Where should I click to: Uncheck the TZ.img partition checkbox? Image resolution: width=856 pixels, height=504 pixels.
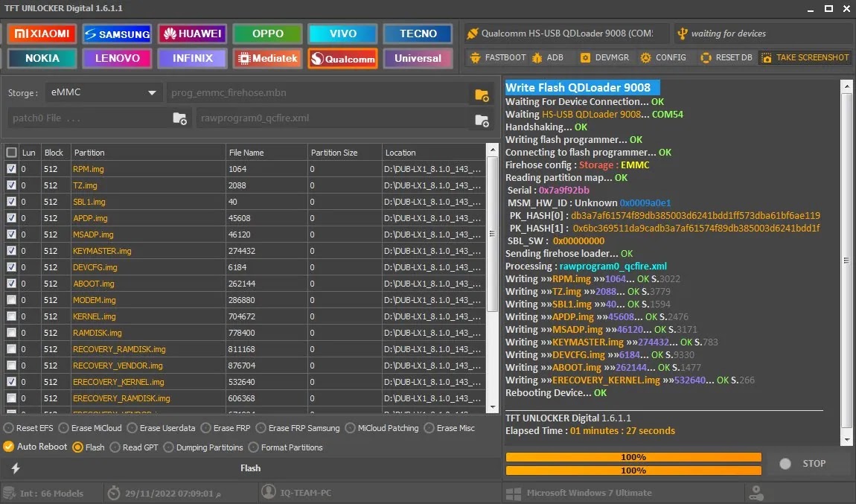coord(11,185)
